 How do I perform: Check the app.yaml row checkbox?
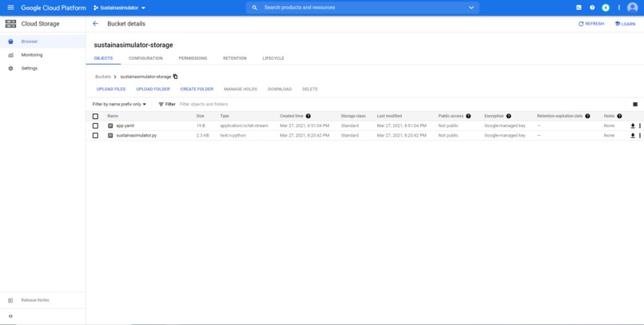(95, 125)
